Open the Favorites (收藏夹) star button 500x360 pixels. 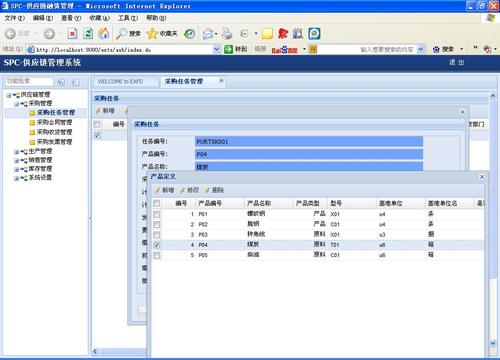tap(162, 33)
